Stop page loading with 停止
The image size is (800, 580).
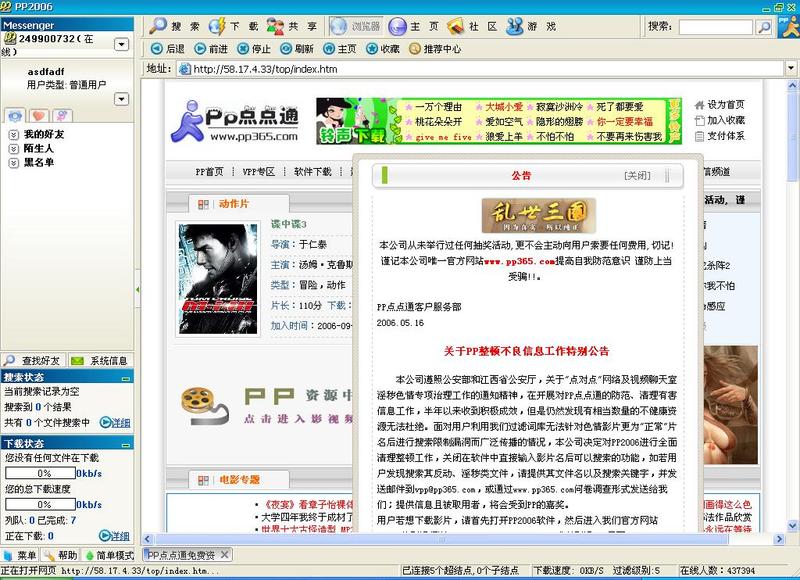[x=254, y=48]
